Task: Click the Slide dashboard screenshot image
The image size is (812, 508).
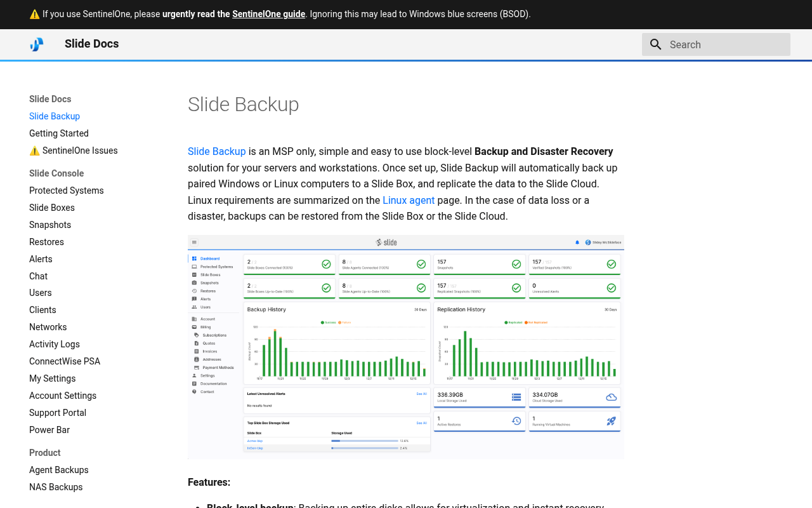Action: coord(406,347)
